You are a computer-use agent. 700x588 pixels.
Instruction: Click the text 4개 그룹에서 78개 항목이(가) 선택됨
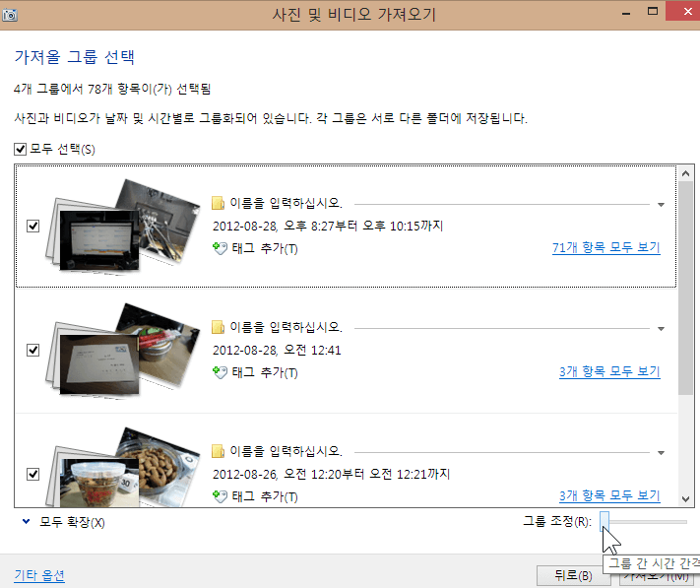click(112, 90)
